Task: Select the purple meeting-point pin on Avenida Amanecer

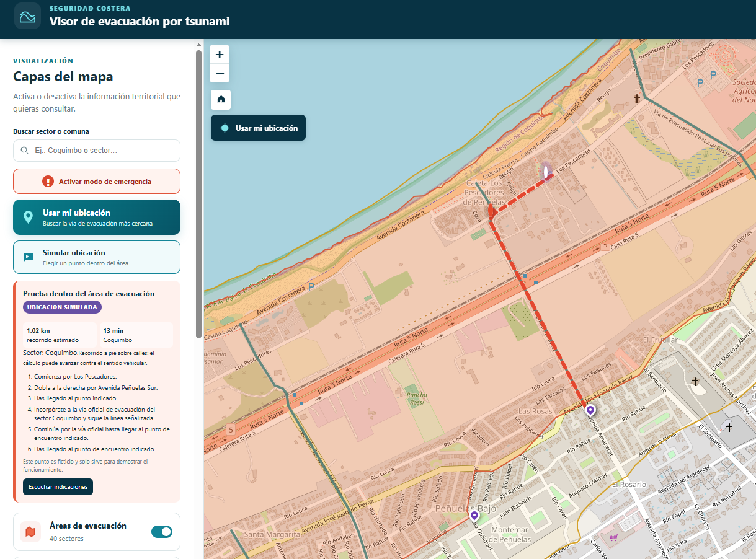Action: [x=590, y=410]
